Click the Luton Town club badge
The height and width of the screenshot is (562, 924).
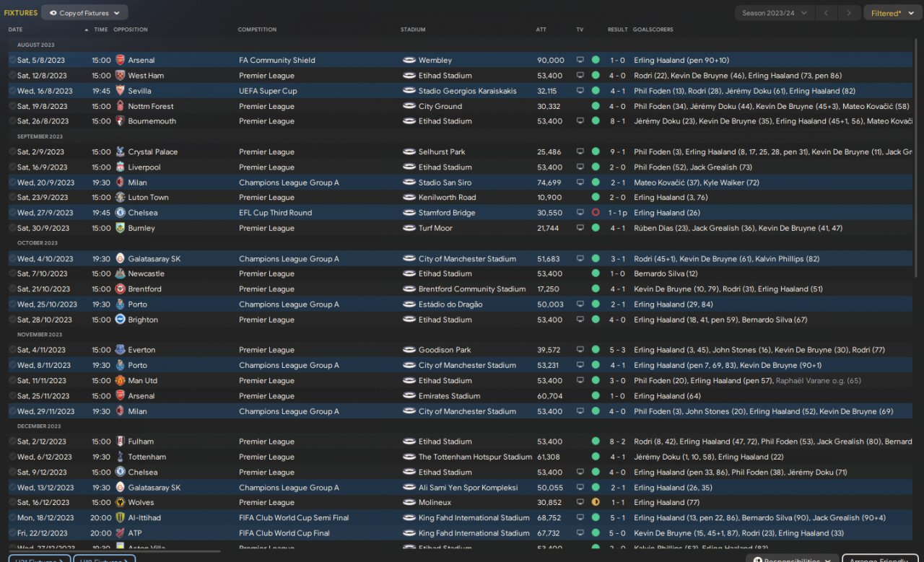(121, 198)
